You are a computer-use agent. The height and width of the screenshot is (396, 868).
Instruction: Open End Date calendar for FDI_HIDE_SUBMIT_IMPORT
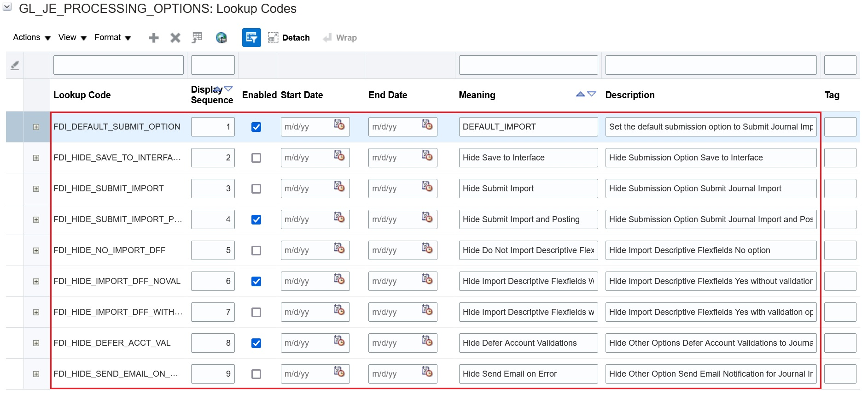coord(427,187)
